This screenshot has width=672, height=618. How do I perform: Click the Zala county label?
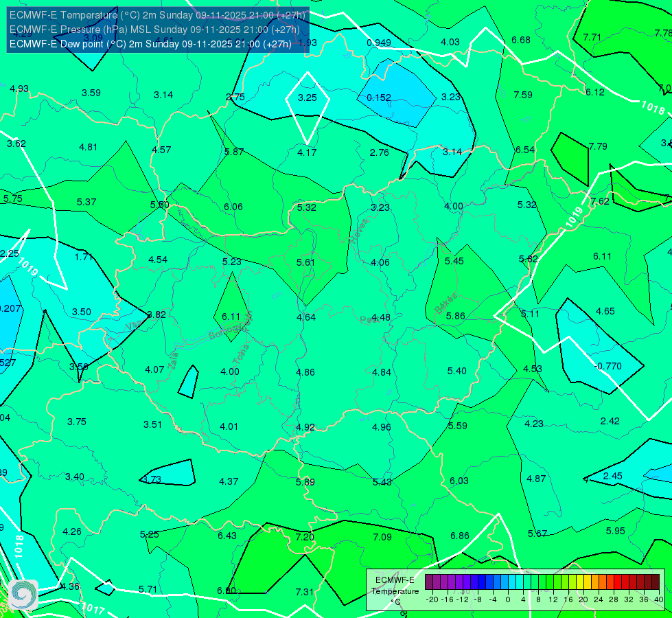coord(174,361)
